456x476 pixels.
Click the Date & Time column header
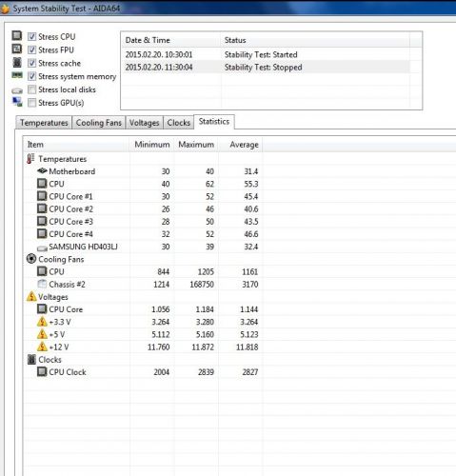pos(170,40)
